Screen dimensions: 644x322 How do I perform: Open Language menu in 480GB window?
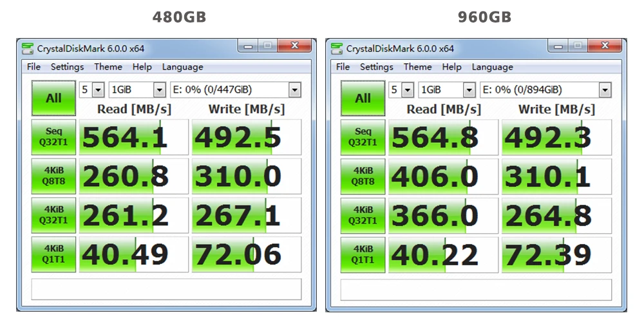click(182, 67)
